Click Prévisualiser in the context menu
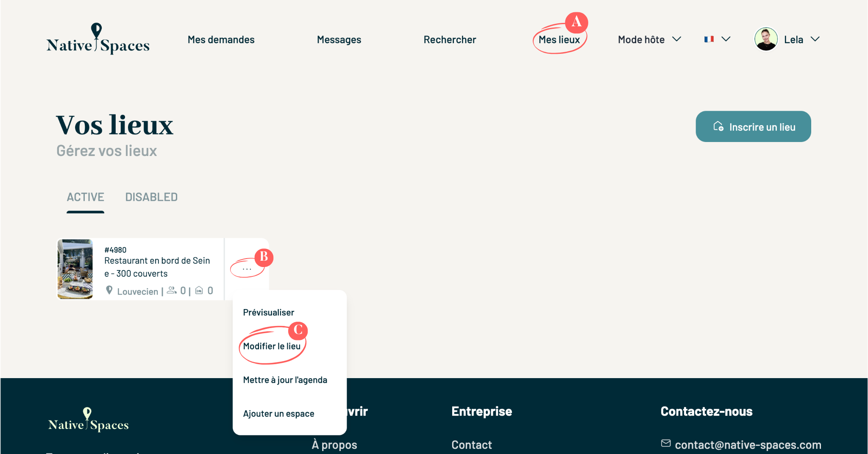 268,312
